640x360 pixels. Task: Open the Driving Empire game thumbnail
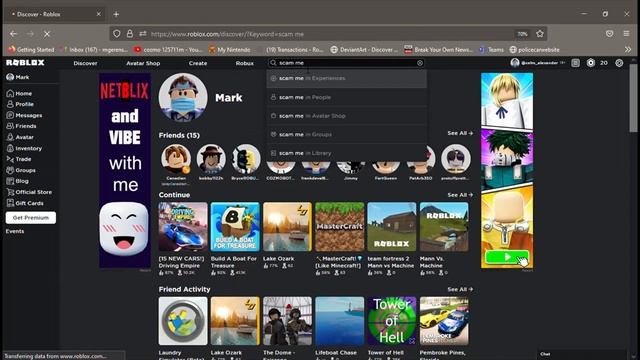183,227
